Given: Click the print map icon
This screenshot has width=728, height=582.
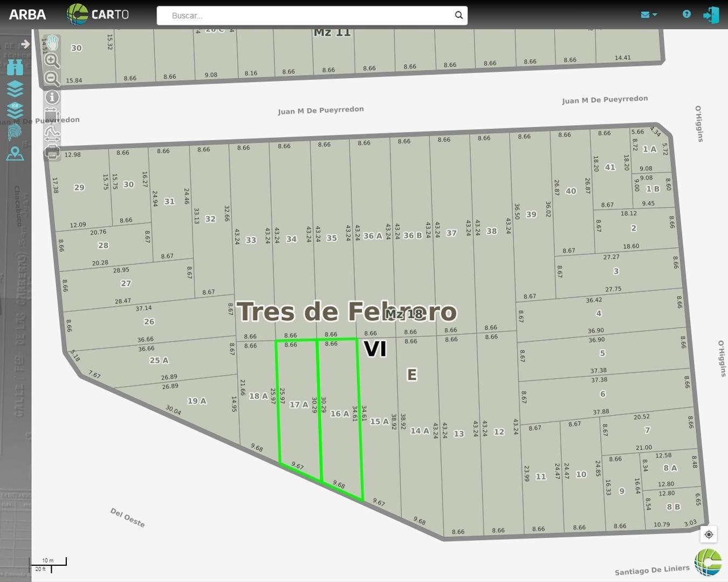Looking at the screenshot, I should (52, 153).
